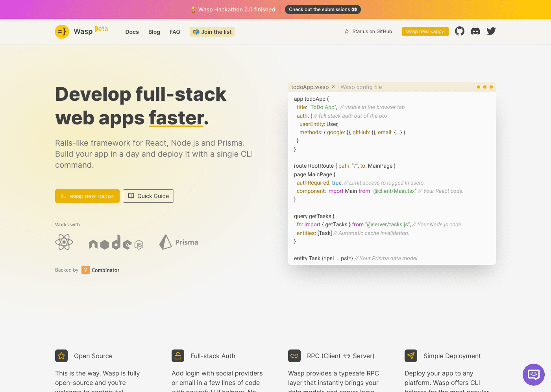Open the Blog menu item

coord(154,32)
